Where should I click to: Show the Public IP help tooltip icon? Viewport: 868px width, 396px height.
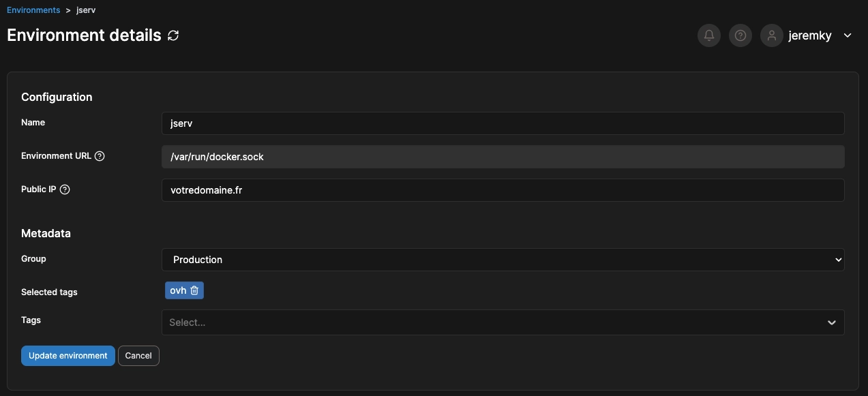(65, 189)
